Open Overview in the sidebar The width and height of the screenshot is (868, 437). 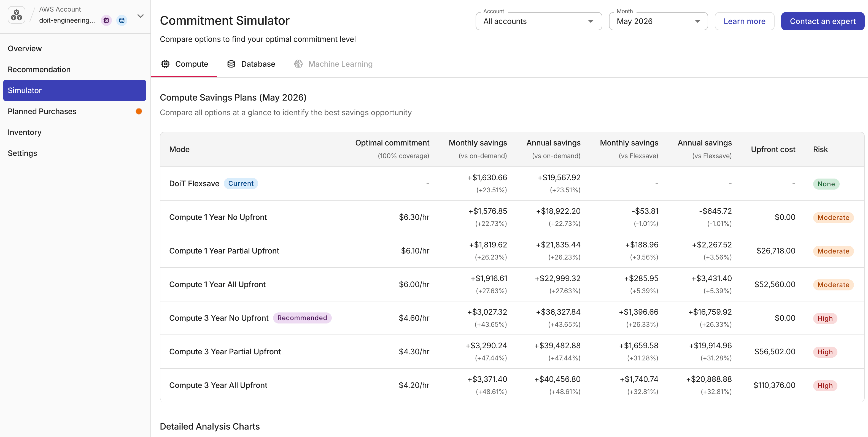(x=74, y=48)
